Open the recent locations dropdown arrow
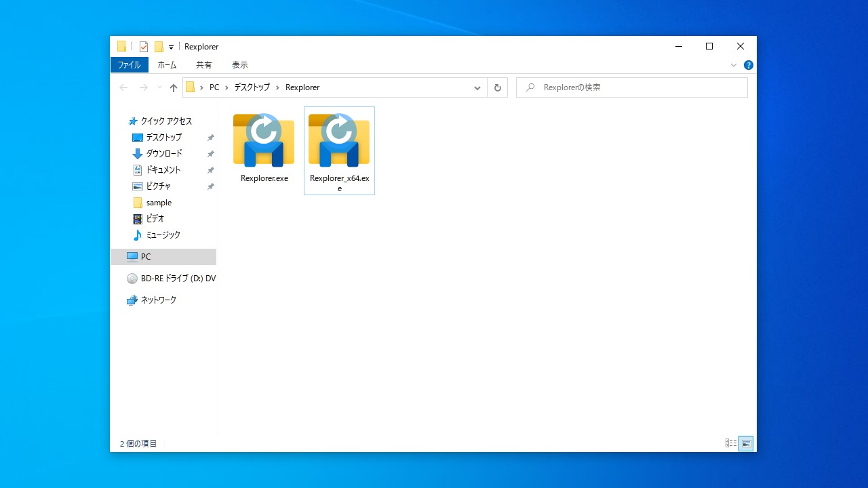 point(159,87)
